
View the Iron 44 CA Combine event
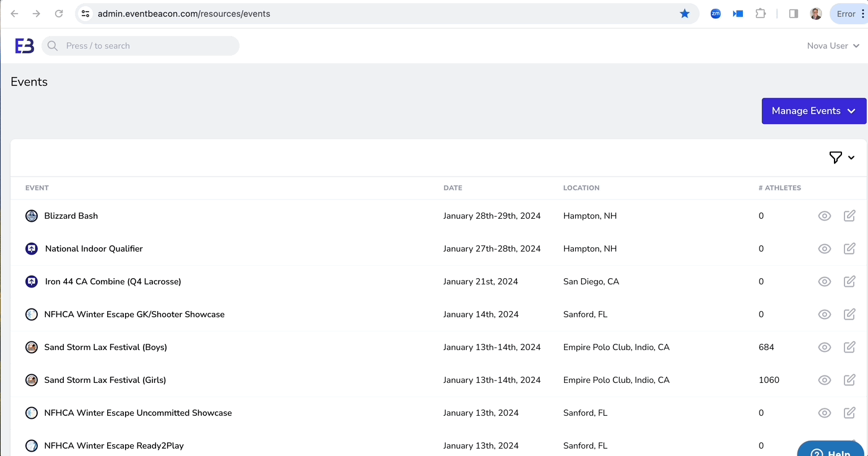[824, 281]
